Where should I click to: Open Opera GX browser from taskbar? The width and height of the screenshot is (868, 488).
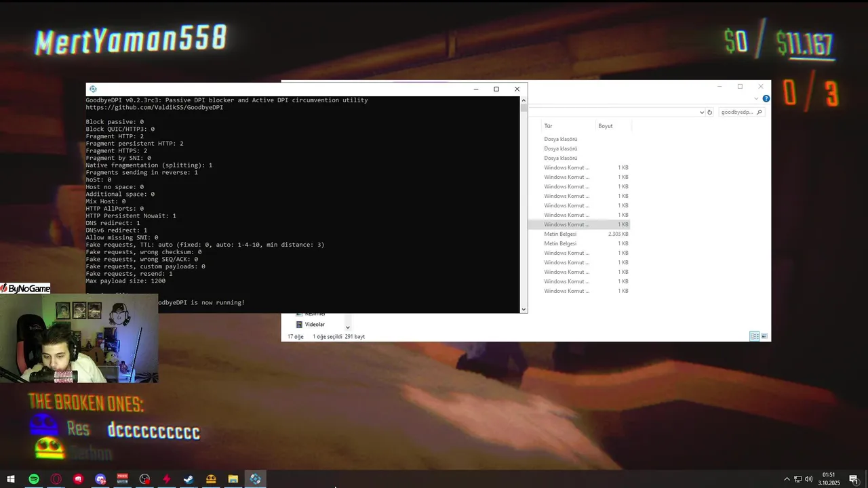[56, 479]
